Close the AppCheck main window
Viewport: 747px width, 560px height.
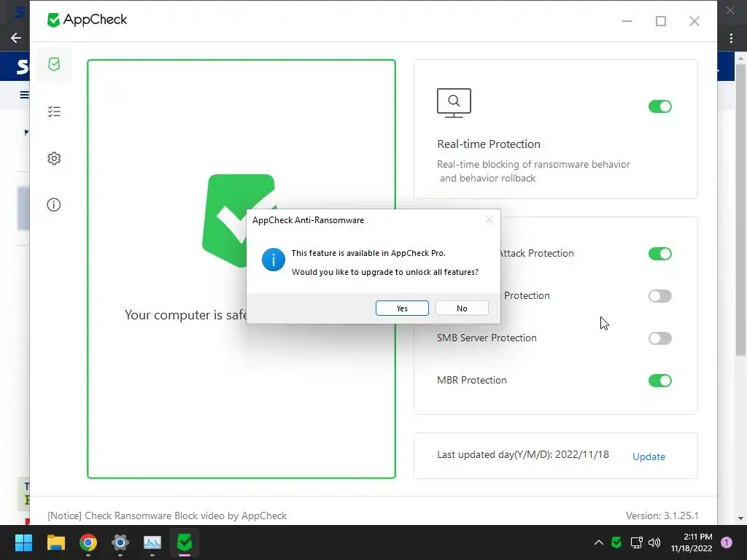pyautogui.click(x=694, y=21)
